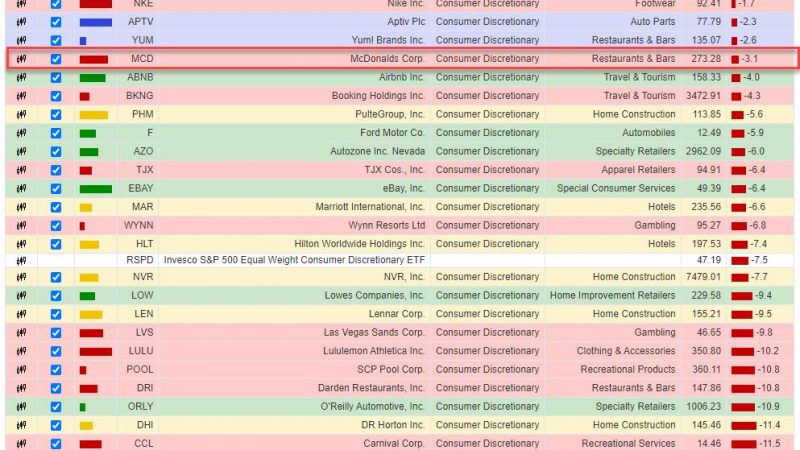Click Special Consumer Services industry cell
The height and width of the screenshot is (450, 800).
click(x=616, y=188)
